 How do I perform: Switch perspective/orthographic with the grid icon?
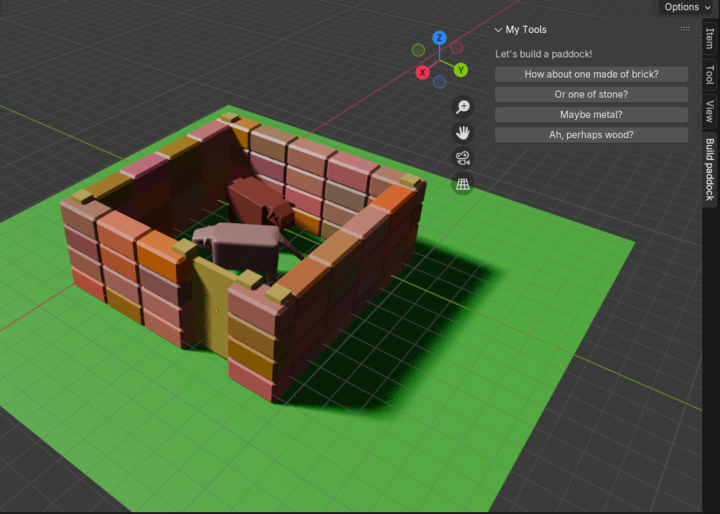pos(462,184)
